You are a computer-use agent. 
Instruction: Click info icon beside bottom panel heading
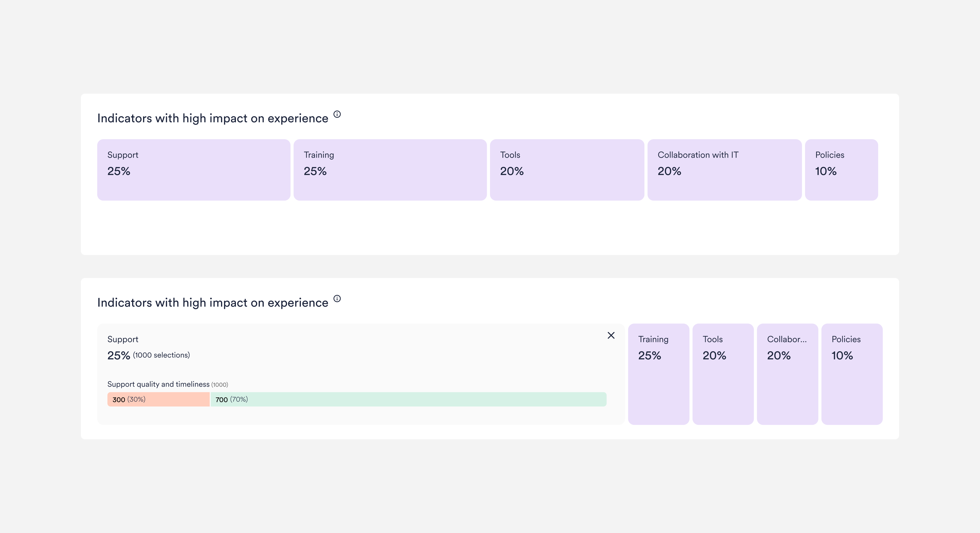337,298
